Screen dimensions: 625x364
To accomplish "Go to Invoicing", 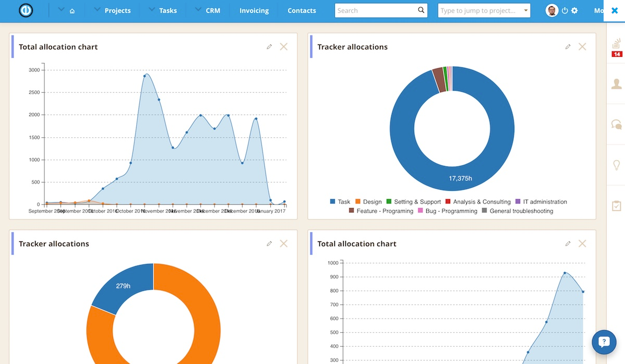I will (254, 11).
